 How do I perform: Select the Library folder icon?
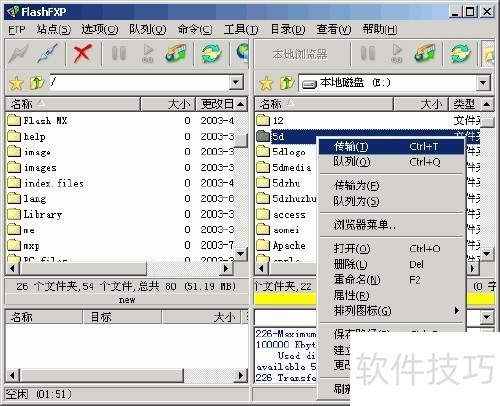[14, 214]
